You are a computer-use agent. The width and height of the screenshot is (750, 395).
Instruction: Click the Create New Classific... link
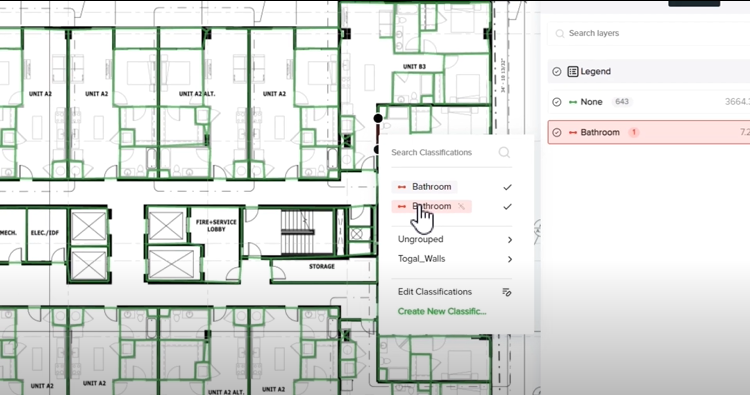442,311
